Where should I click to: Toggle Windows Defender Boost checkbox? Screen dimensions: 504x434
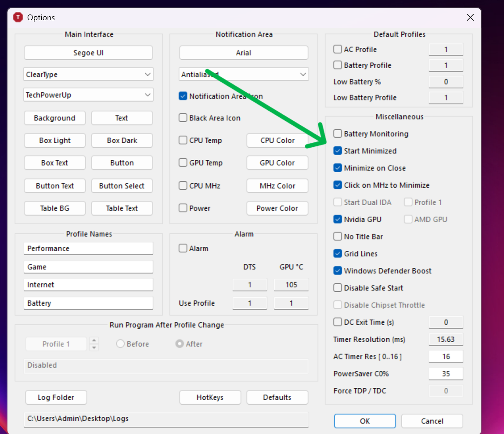[338, 271]
